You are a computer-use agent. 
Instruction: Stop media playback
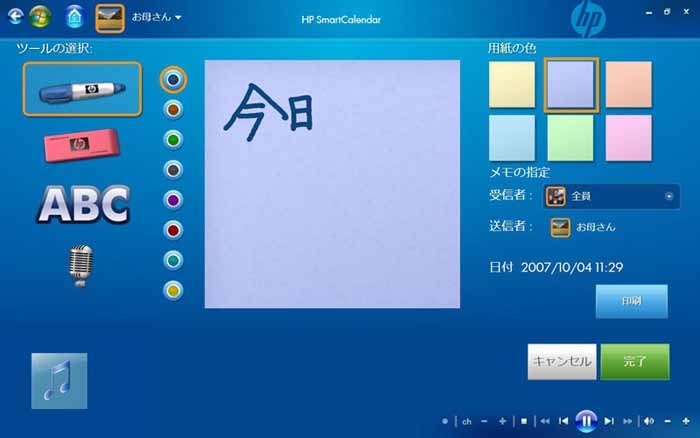524,421
